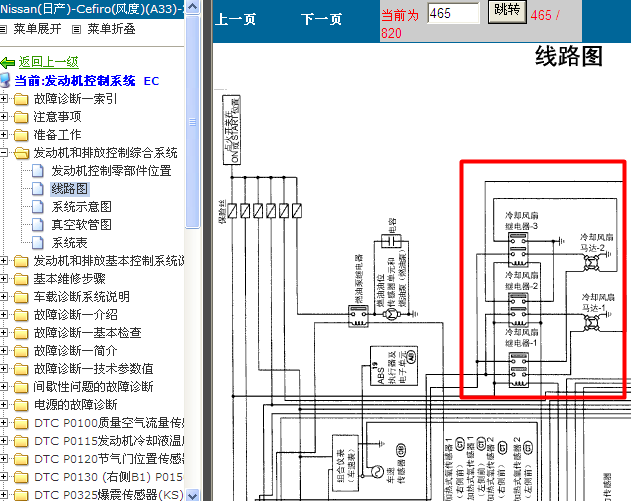
Task: Click the 故障诊断—基本检查 folder icon
Action: [x=21, y=333]
